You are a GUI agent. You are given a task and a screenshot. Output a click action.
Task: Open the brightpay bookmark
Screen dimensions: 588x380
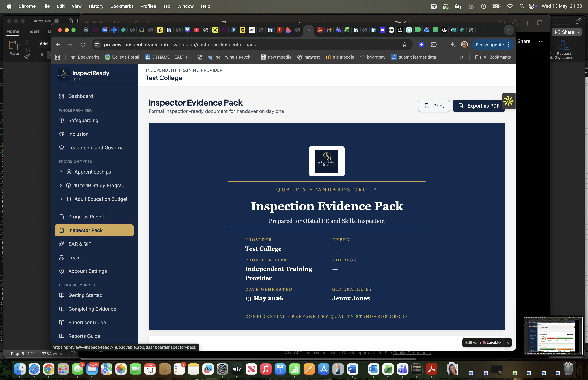373,57
